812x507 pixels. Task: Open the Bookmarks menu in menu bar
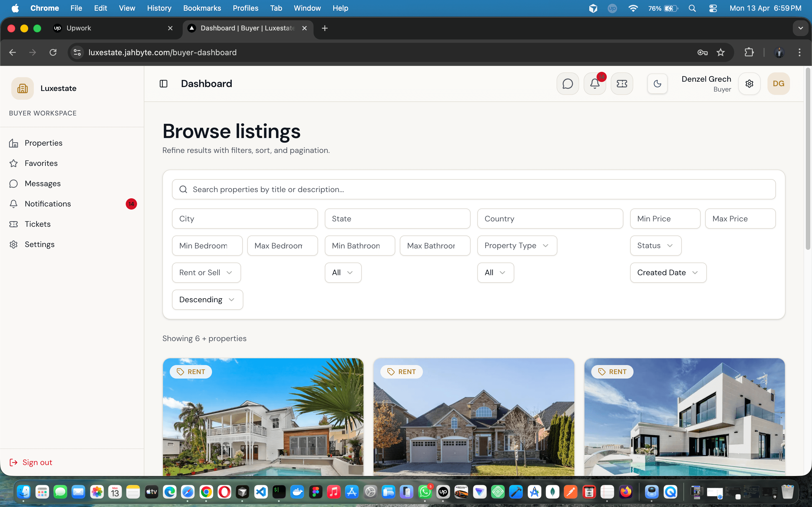[x=202, y=8]
